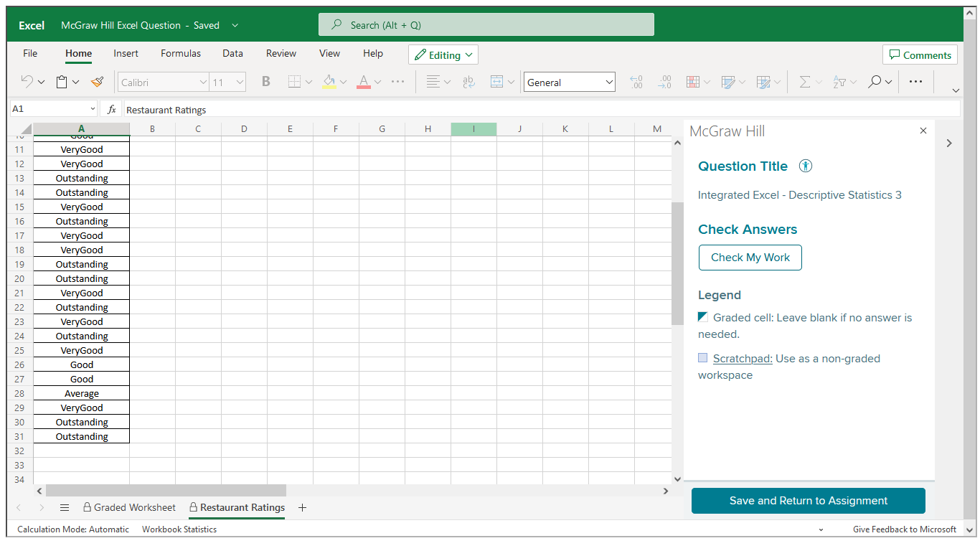Click the Wrap Text icon

coord(468,82)
